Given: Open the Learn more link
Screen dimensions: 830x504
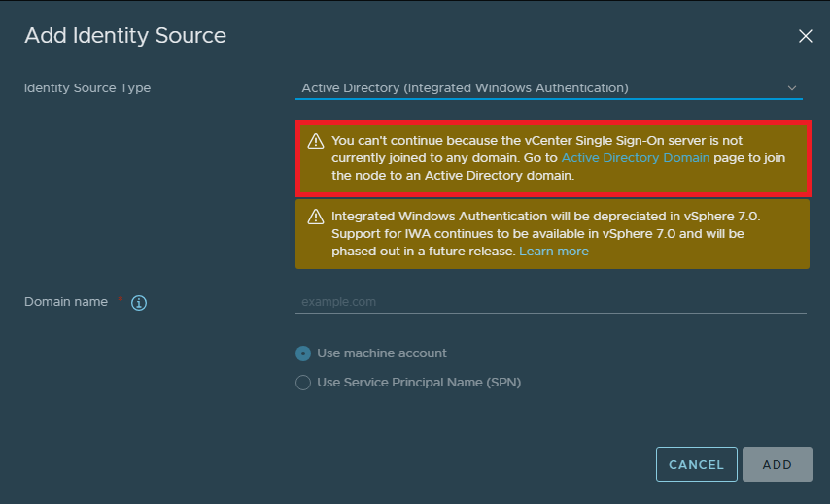Looking at the screenshot, I should (x=554, y=252).
